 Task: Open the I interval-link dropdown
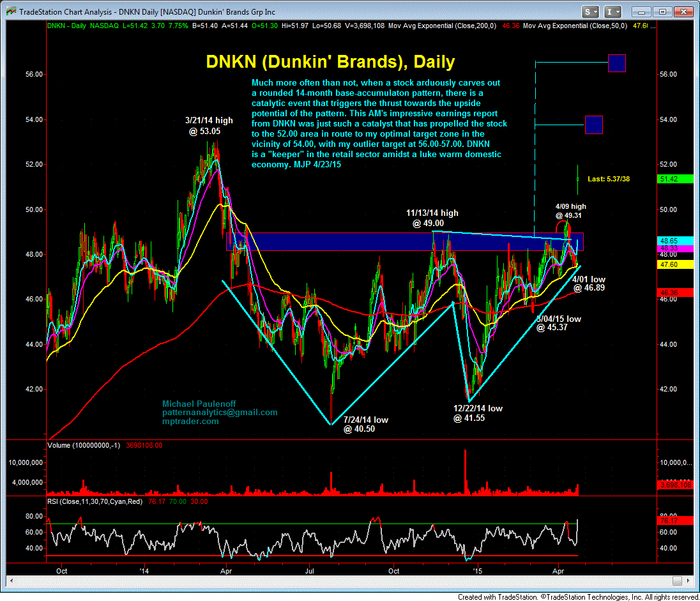pyautogui.click(x=612, y=12)
